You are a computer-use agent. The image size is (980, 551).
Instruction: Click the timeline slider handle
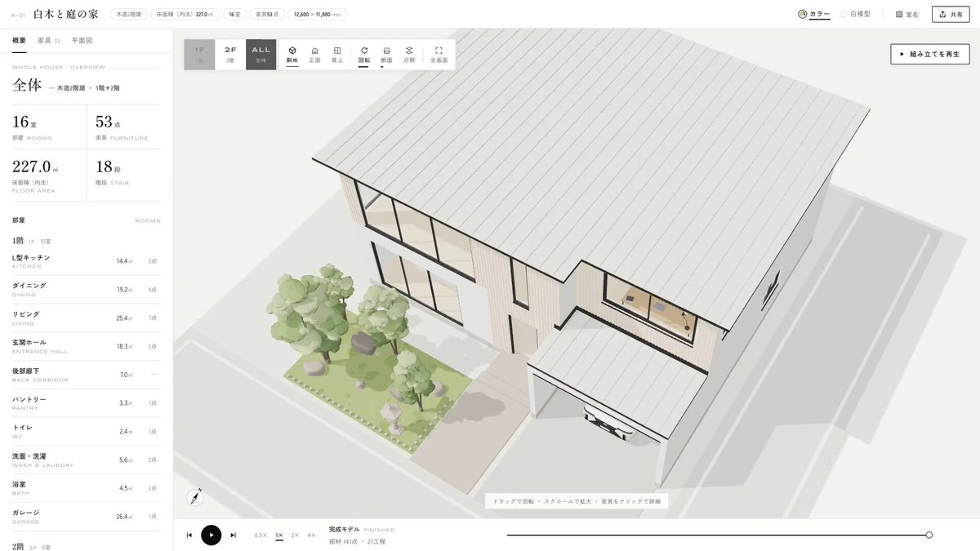click(929, 535)
